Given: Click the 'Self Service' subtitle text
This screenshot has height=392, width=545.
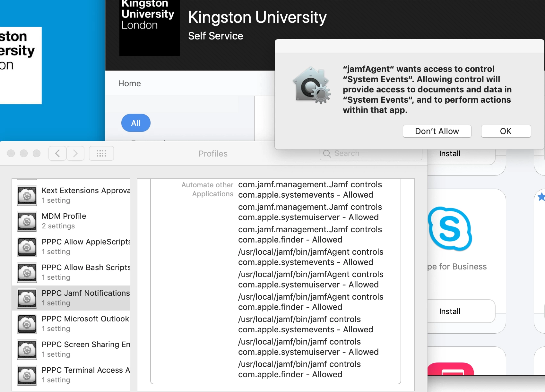Looking at the screenshot, I should click(x=215, y=36).
